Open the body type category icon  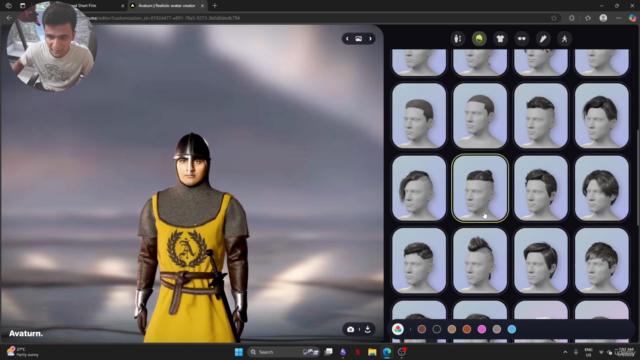pos(458,39)
